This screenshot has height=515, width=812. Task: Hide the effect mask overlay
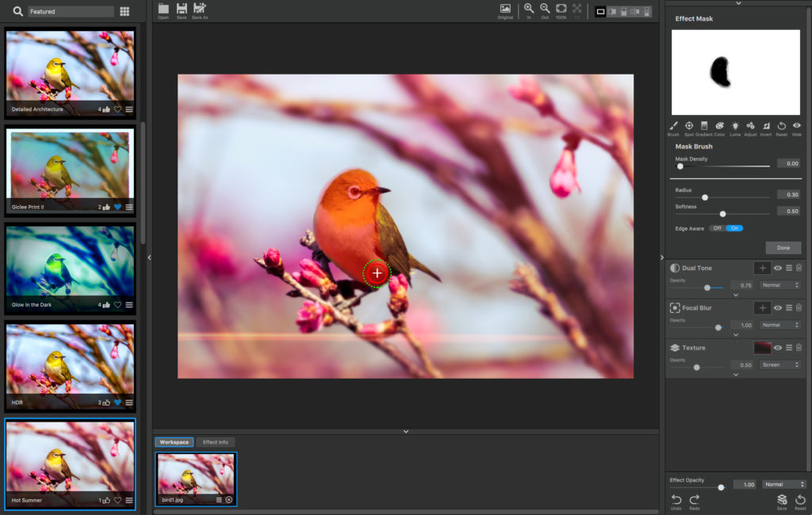pos(796,128)
